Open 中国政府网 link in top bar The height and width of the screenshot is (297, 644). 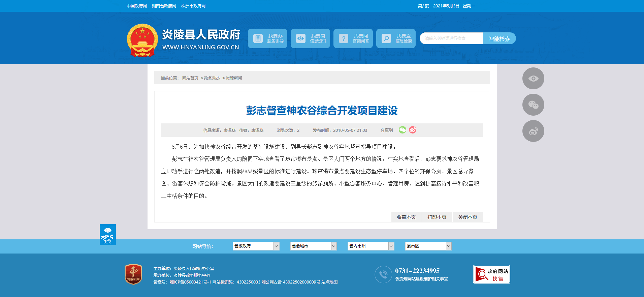(x=137, y=6)
